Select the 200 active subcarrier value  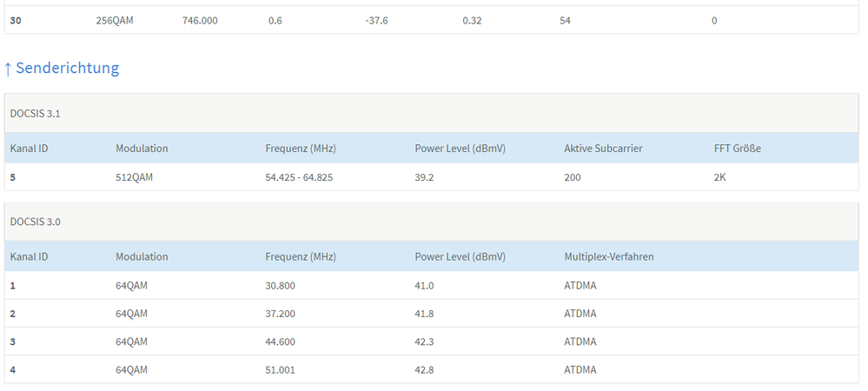(573, 177)
